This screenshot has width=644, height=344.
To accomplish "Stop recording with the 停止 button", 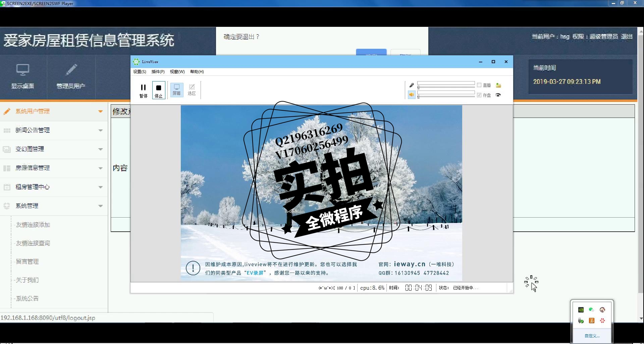I will pos(159,91).
